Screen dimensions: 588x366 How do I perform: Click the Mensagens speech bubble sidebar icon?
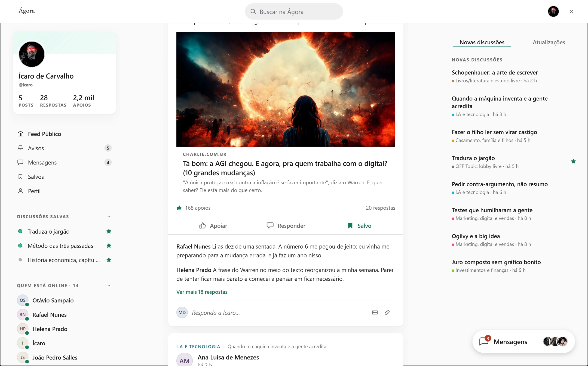(20, 162)
